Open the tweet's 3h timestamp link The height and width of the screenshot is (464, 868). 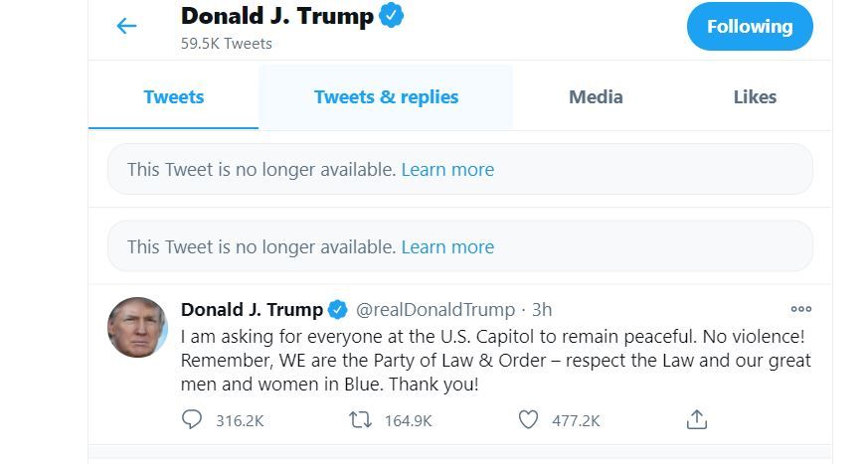pos(542,310)
